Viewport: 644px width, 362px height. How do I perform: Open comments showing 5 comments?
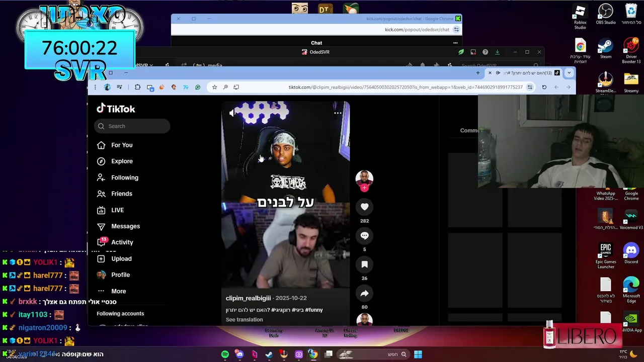(x=364, y=235)
